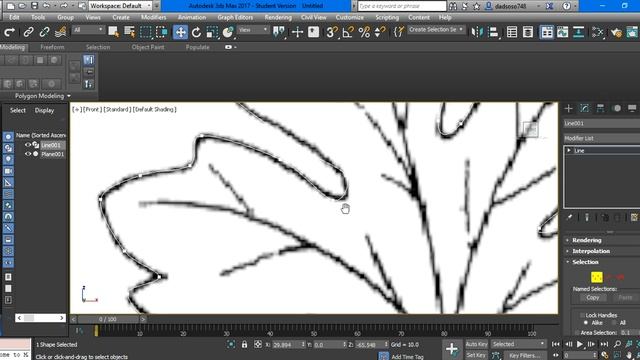Toggle visibility eye of Line001

coord(28,145)
